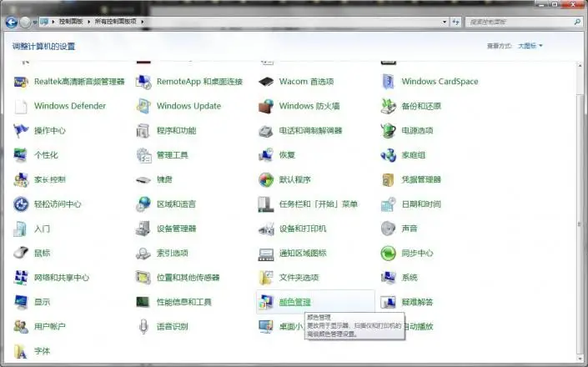Click the search magnifier icon
Image resolution: width=588 pixels, height=367 pixels.
click(577, 23)
